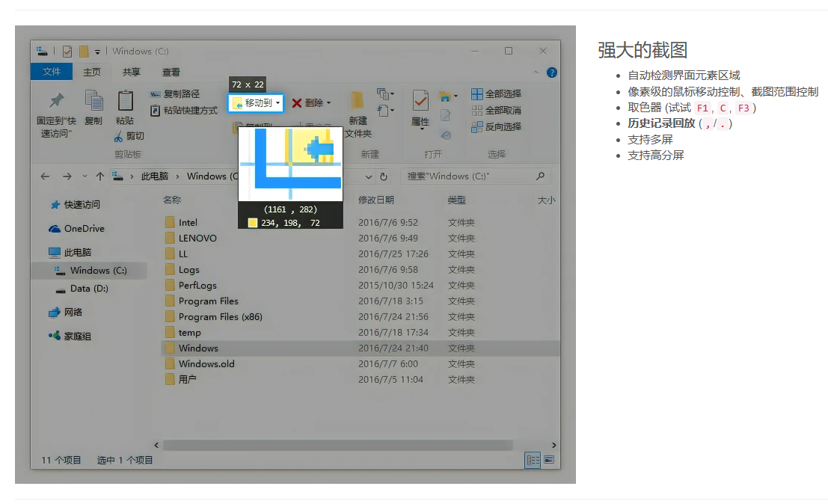
Task: Click Select all option
Action: tap(496, 94)
